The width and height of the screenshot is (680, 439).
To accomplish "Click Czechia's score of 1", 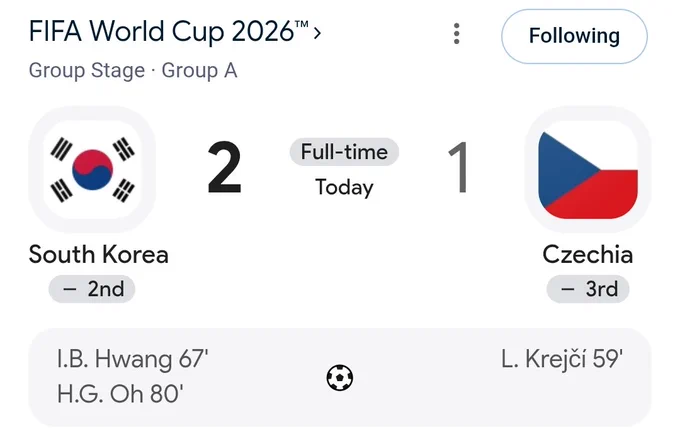I will tap(458, 167).
